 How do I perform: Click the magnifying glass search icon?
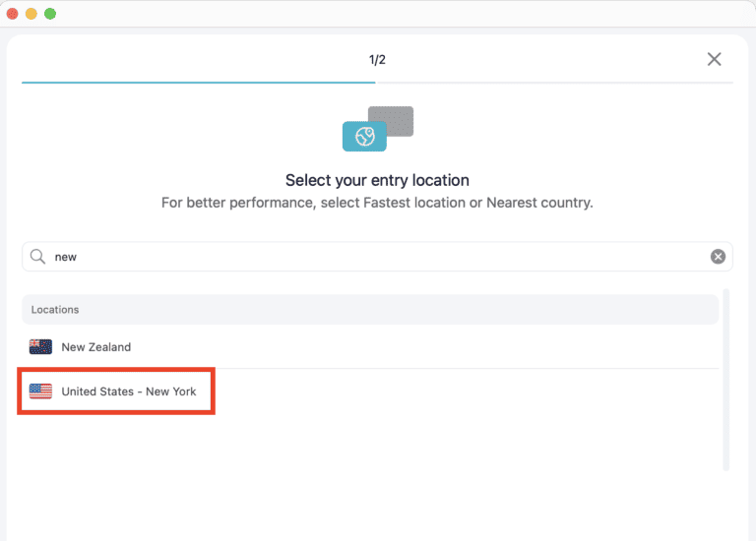point(37,257)
